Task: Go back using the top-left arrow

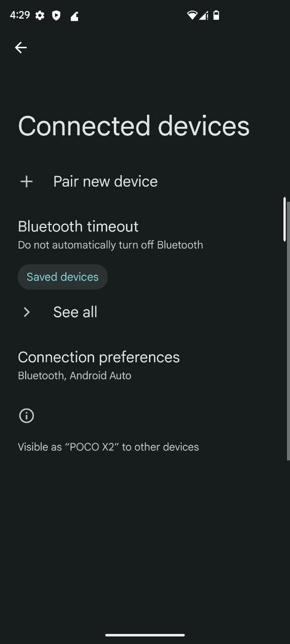Action: (x=21, y=47)
